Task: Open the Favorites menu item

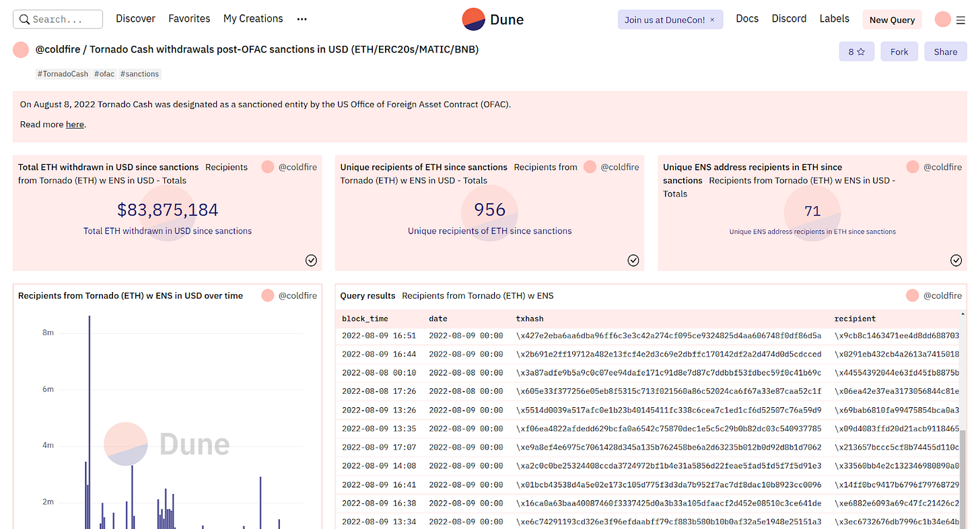Action: coord(189,19)
